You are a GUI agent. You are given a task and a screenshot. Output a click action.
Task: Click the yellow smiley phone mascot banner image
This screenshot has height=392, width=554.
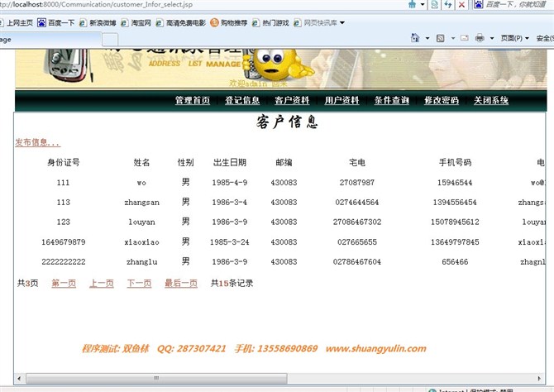tap(277, 65)
